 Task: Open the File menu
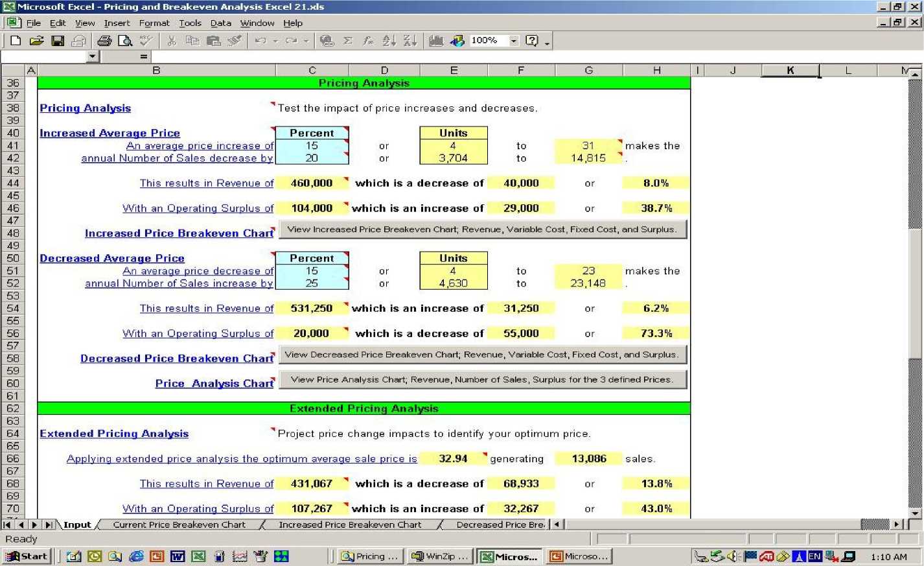click(33, 23)
